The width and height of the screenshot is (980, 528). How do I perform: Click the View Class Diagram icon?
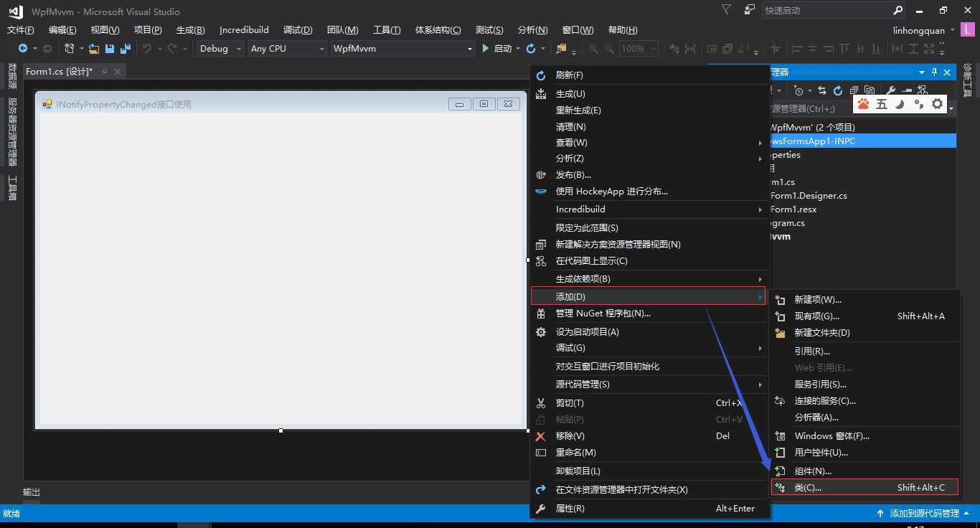click(x=922, y=90)
